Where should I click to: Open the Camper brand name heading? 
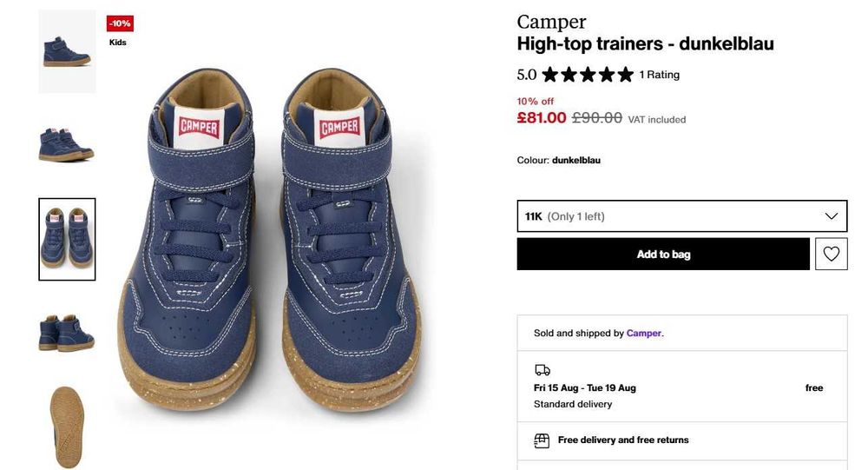pyautogui.click(x=551, y=22)
